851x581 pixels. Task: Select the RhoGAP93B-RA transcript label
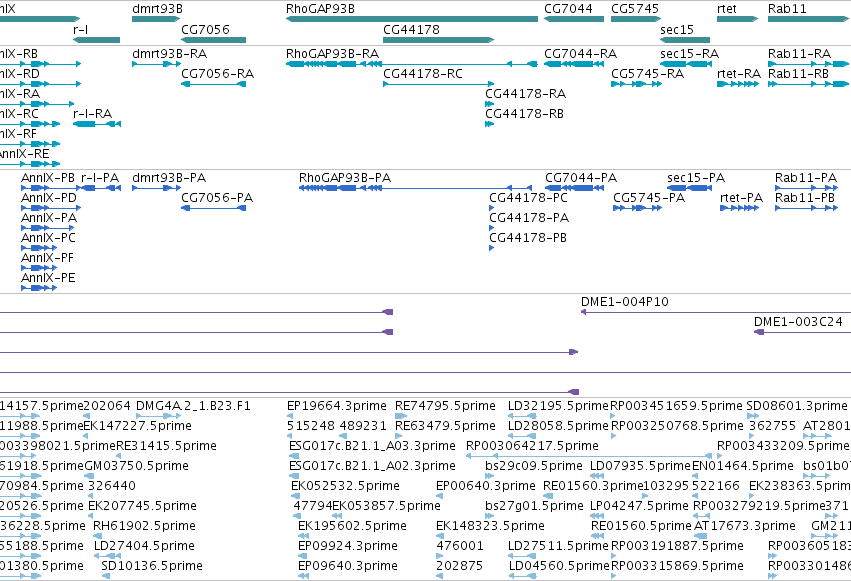[x=332, y=54]
